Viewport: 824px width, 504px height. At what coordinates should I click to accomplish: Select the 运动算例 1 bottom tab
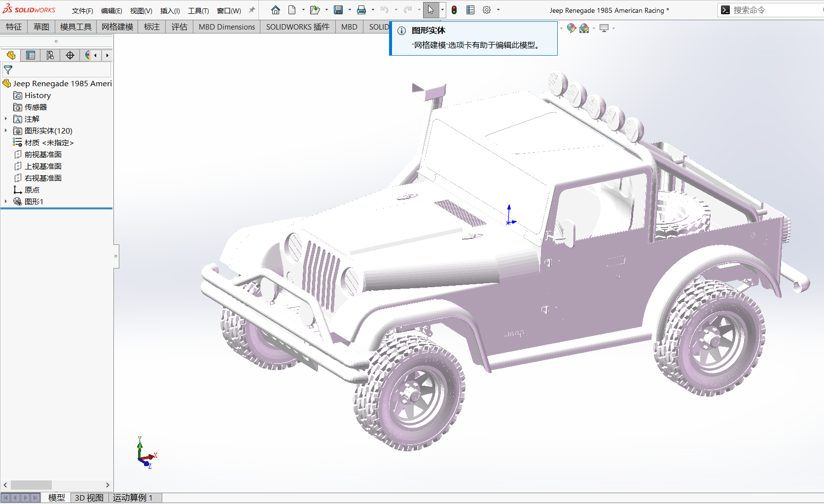[x=133, y=498]
